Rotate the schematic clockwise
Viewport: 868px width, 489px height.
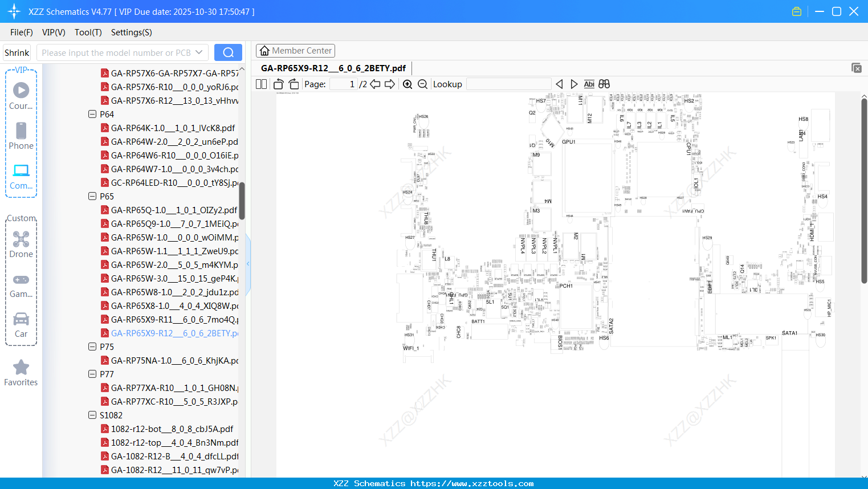tap(294, 84)
